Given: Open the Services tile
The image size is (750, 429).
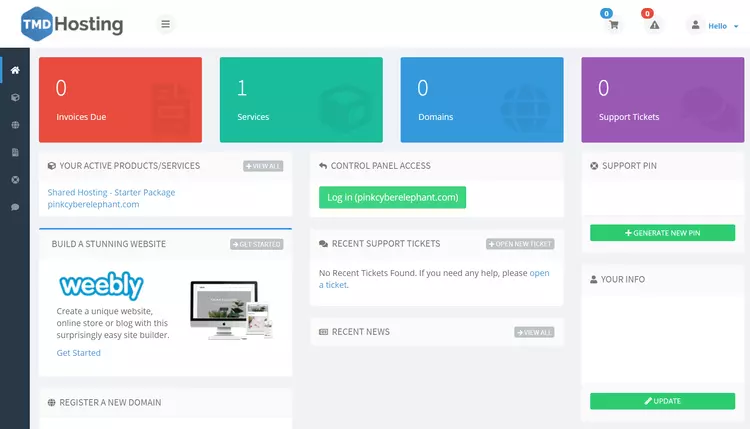Looking at the screenshot, I should click(301, 100).
